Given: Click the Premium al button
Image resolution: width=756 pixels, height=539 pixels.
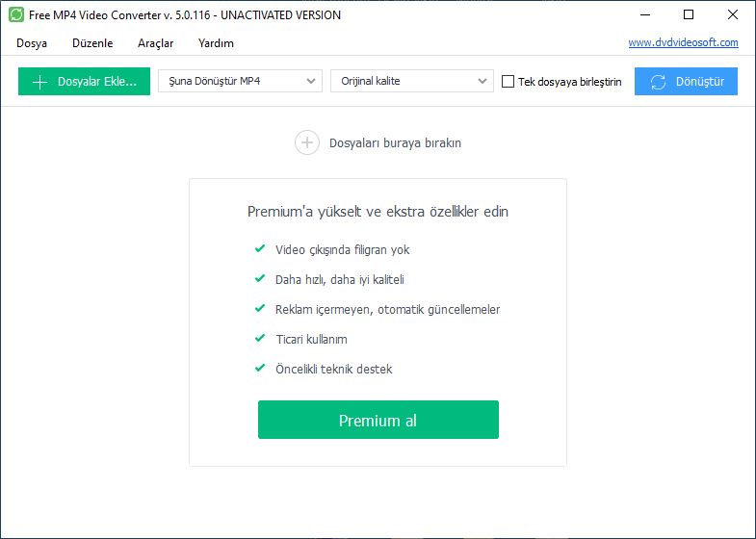Looking at the screenshot, I should click(x=378, y=420).
